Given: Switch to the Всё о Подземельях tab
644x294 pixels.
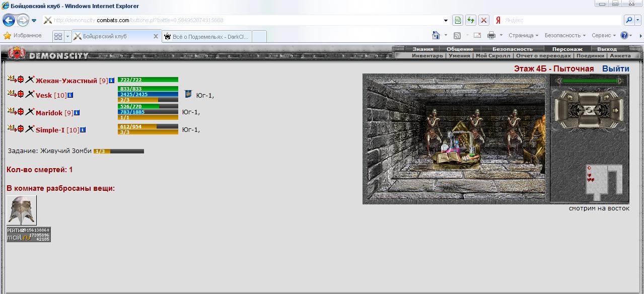Looking at the screenshot, I should pyautogui.click(x=206, y=36).
